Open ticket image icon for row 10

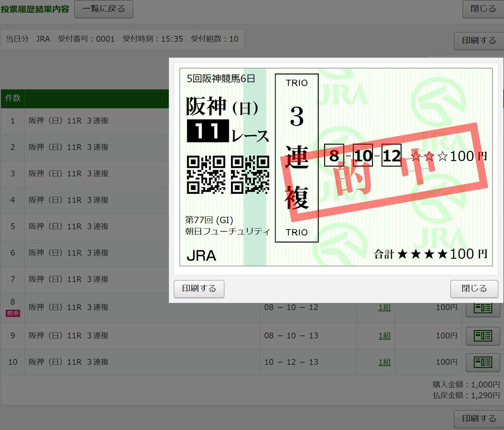483,362
